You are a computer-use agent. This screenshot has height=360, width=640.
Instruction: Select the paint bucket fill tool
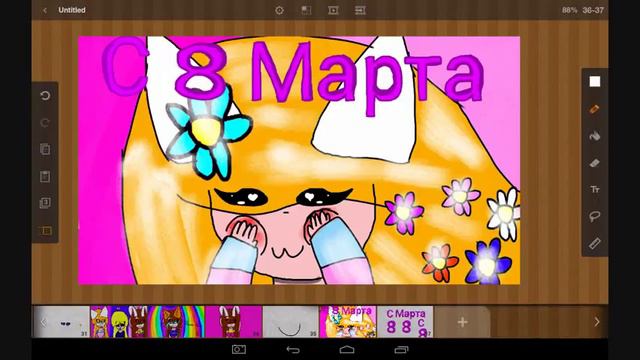tap(595, 136)
